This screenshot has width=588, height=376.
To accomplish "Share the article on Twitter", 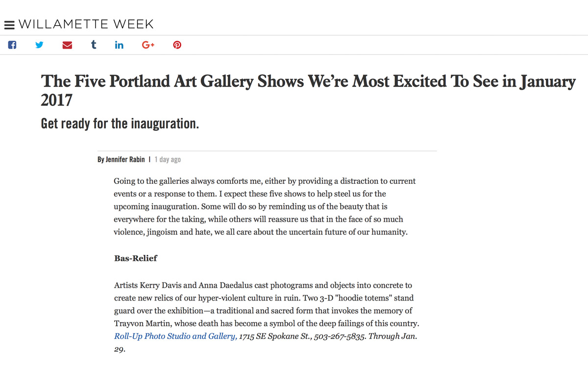I will coord(39,45).
